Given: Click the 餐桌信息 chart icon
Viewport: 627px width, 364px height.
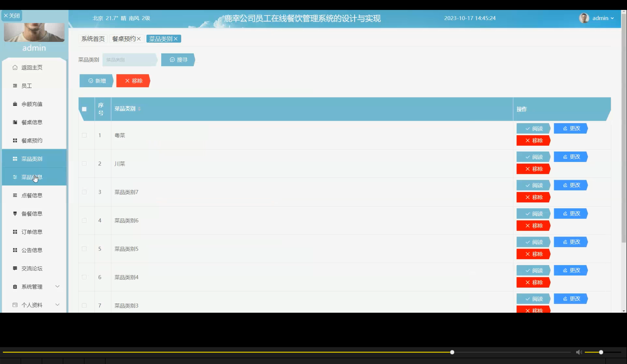Looking at the screenshot, I should 14,122.
